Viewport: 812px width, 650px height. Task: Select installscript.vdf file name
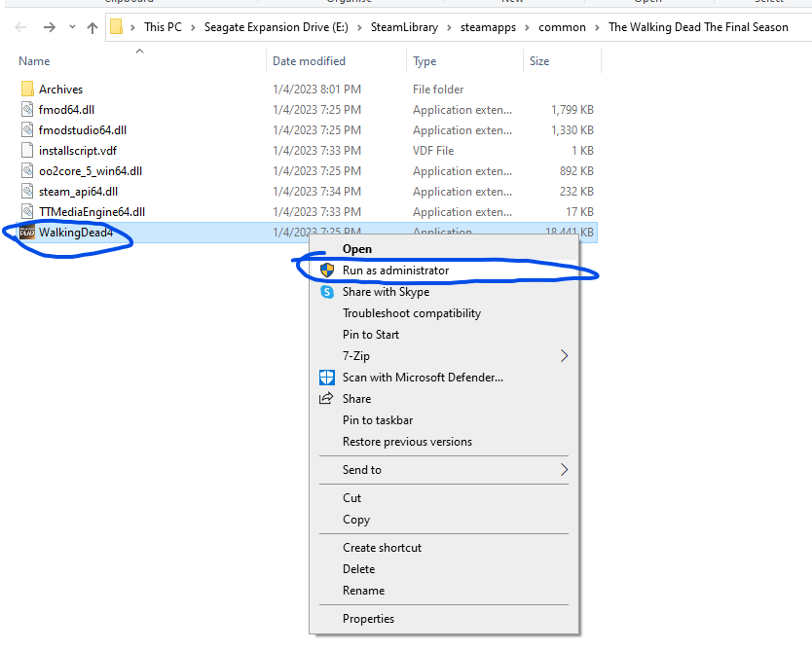coord(78,150)
